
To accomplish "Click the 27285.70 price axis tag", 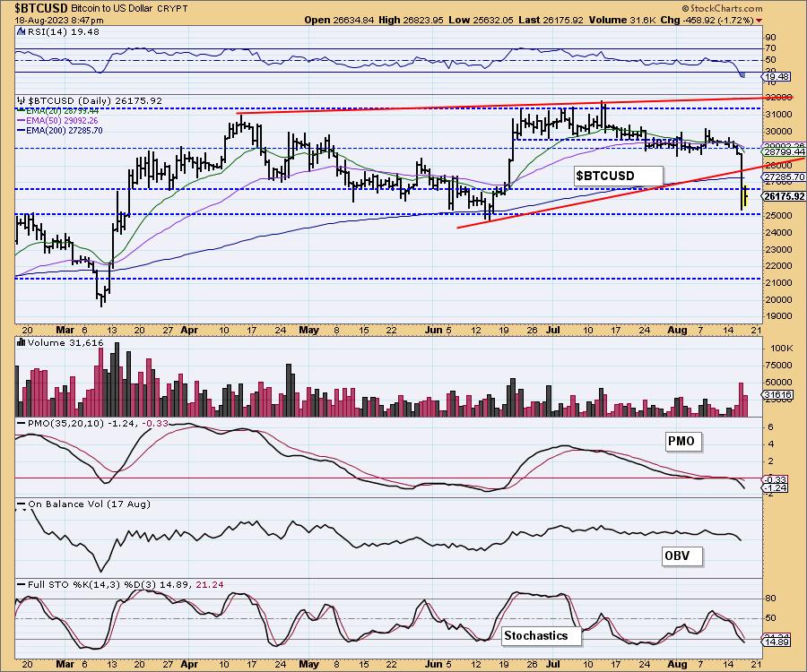I will tap(785, 177).
